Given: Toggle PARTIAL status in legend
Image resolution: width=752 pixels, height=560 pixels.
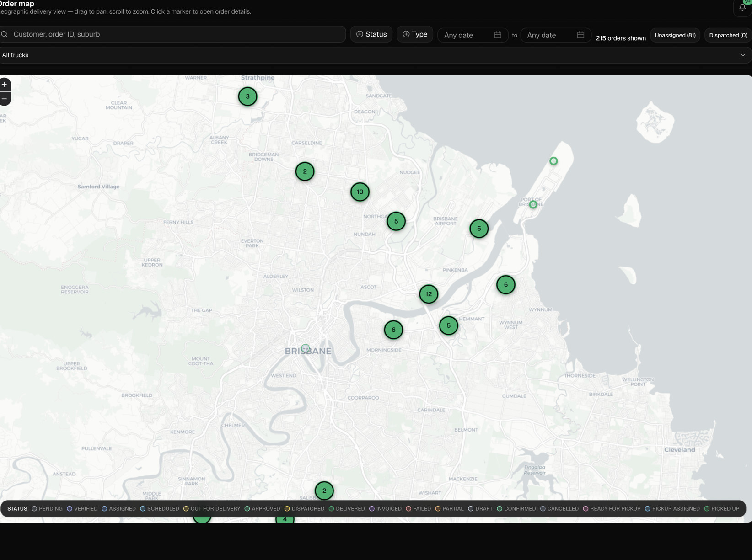Looking at the screenshot, I should point(450,509).
